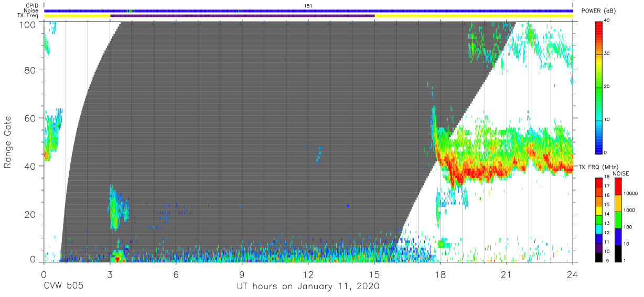Click the 6 label on UT hours axis
This screenshot has height=297, width=644.
tap(176, 275)
